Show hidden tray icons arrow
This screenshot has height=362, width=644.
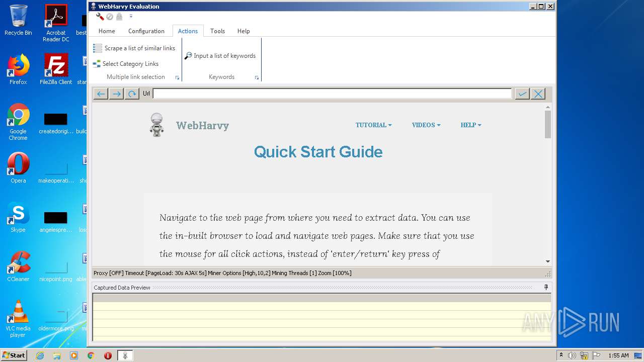(561, 355)
